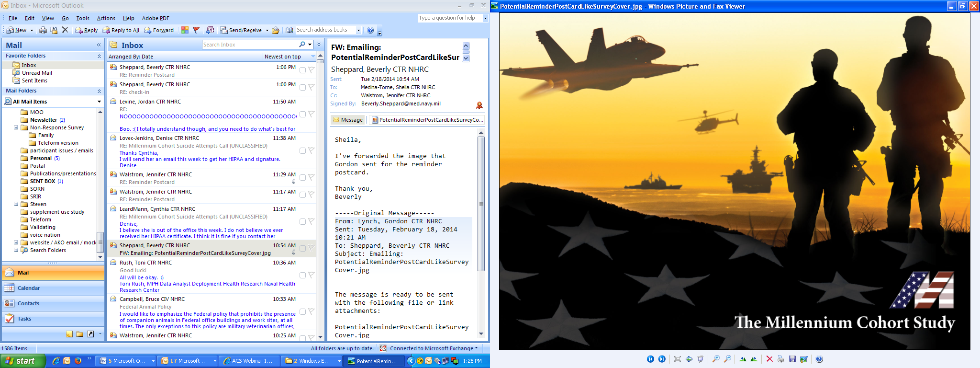Expand the Steven folder

click(x=16, y=204)
